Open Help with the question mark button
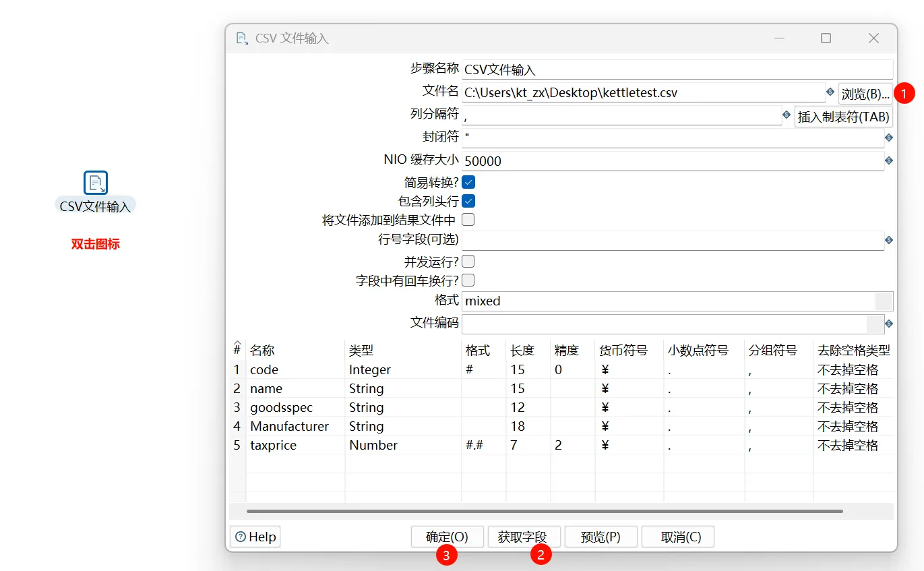 coord(255,537)
